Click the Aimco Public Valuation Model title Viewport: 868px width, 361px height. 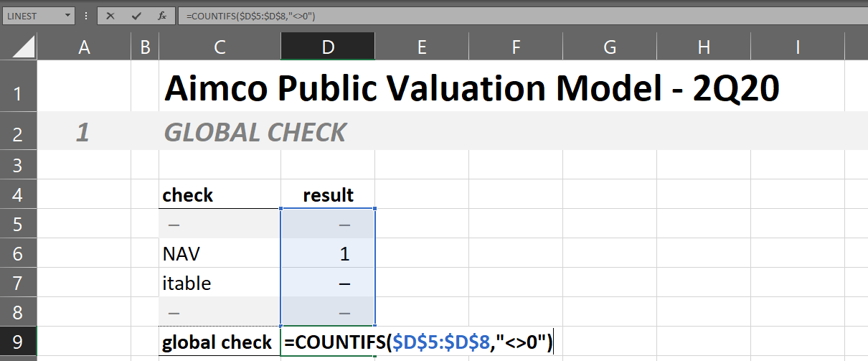(471, 88)
